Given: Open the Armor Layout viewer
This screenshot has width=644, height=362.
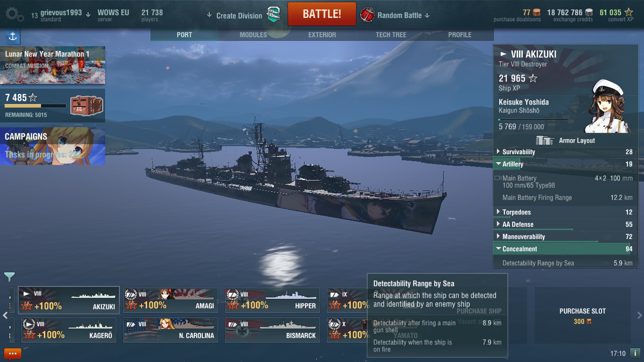Looking at the screenshot, I should point(565,140).
